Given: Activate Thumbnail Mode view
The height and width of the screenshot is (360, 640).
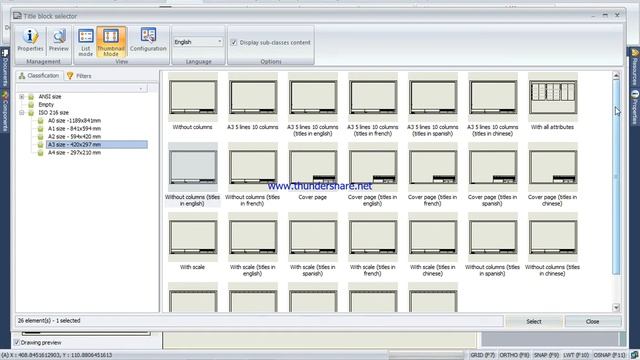Looking at the screenshot, I should (x=111, y=42).
